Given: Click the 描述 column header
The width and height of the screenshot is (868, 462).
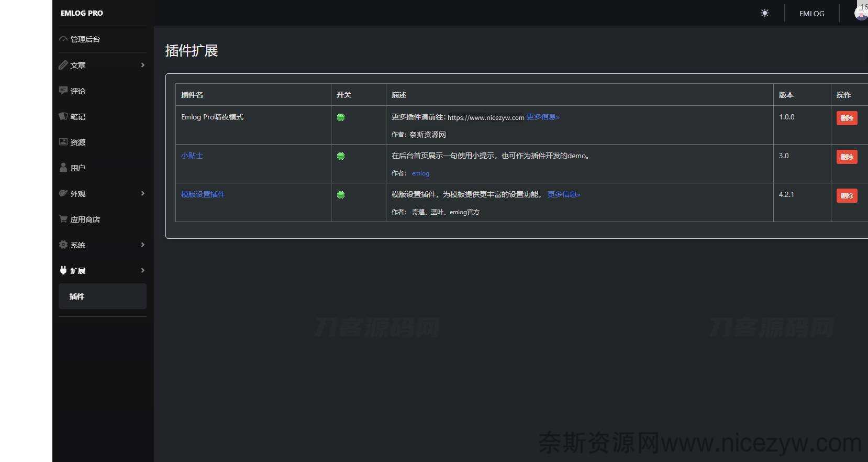Looking at the screenshot, I should pos(399,95).
